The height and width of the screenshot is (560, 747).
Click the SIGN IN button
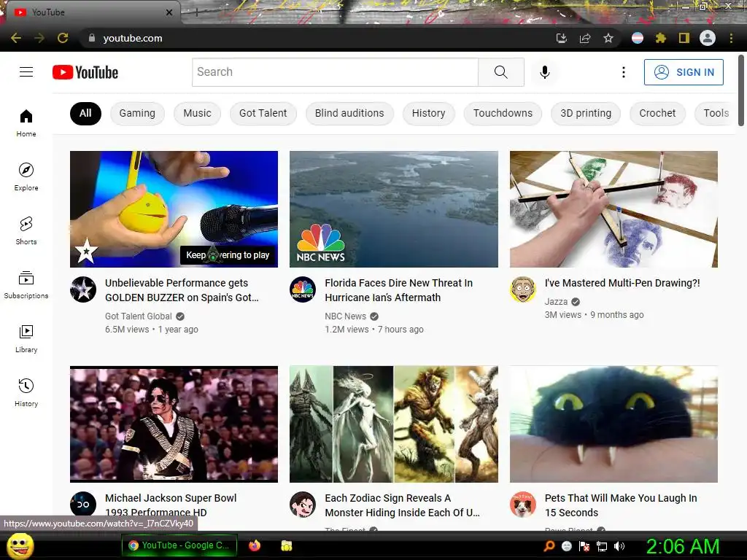coord(684,72)
